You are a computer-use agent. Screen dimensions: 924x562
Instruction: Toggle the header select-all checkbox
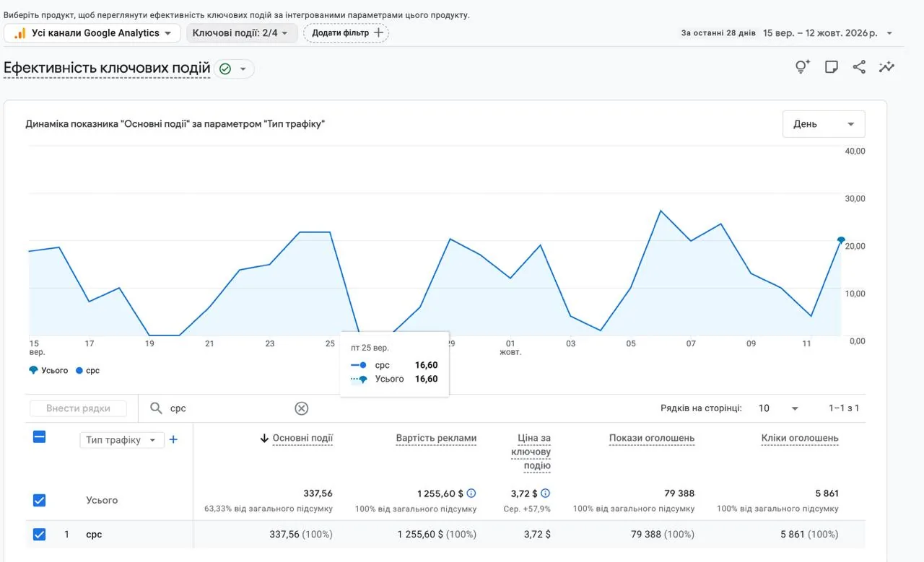[40, 436]
